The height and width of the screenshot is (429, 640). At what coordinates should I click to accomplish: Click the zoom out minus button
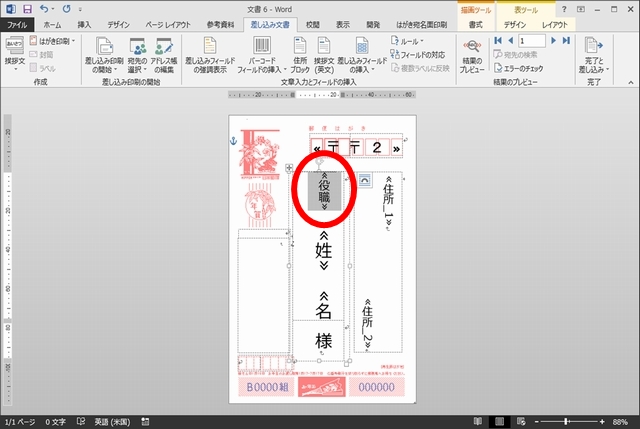click(x=537, y=422)
